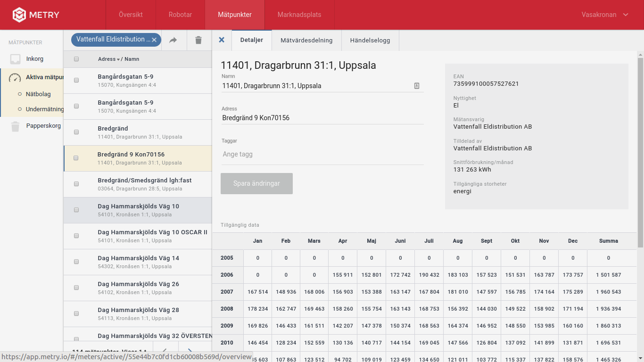Click the Ange tagg input field
Viewport: 644px width, 362px height.
[322, 154]
